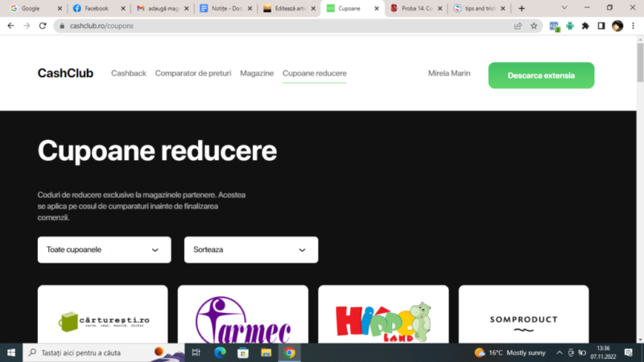Click the green android extension icon
The height and width of the screenshot is (362, 644).
coord(570,26)
